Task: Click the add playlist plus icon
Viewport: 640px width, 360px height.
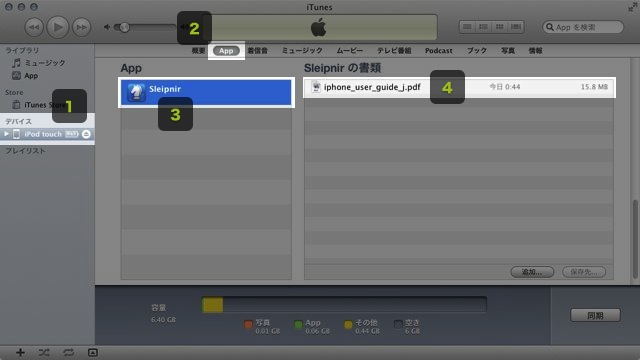Action: point(20,353)
